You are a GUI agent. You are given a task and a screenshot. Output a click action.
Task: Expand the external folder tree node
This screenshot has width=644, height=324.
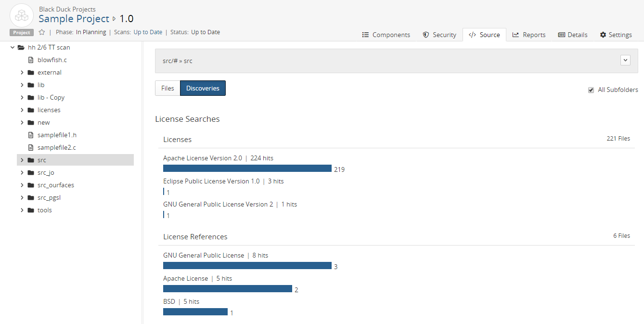[22, 73]
